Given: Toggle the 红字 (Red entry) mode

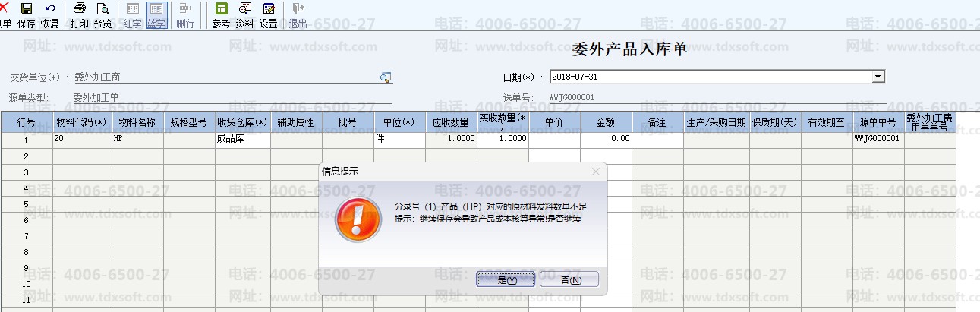Looking at the screenshot, I should tap(133, 15).
